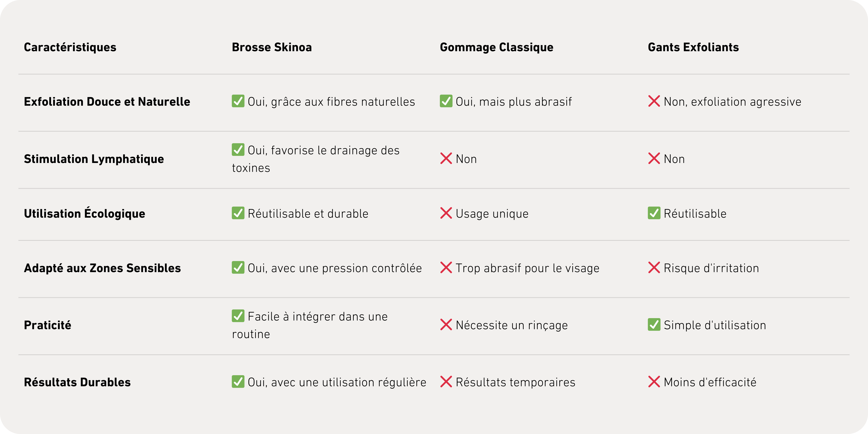
Task: Click red cross beside 'Non, exfoliation agressive'
Action: (654, 101)
